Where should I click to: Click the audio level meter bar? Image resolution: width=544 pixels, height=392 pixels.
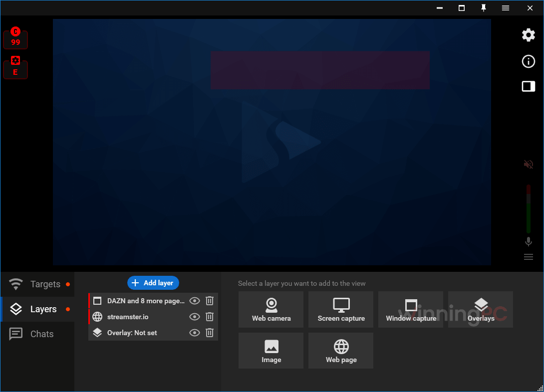tap(529, 209)
